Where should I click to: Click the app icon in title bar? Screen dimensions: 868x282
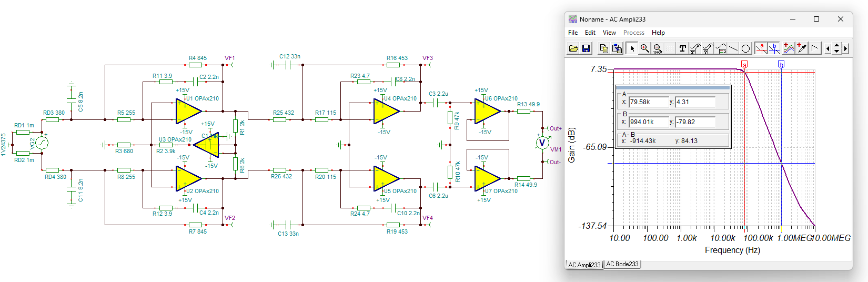(x=573, y=19)
